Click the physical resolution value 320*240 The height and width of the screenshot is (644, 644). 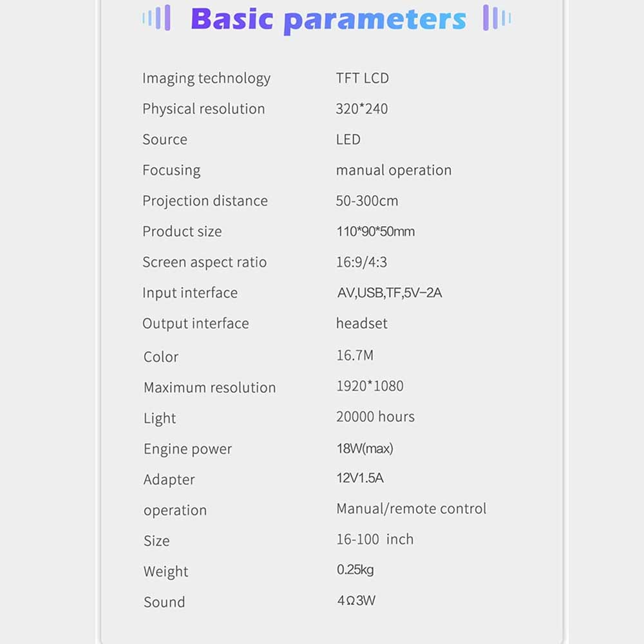point(361,109)
